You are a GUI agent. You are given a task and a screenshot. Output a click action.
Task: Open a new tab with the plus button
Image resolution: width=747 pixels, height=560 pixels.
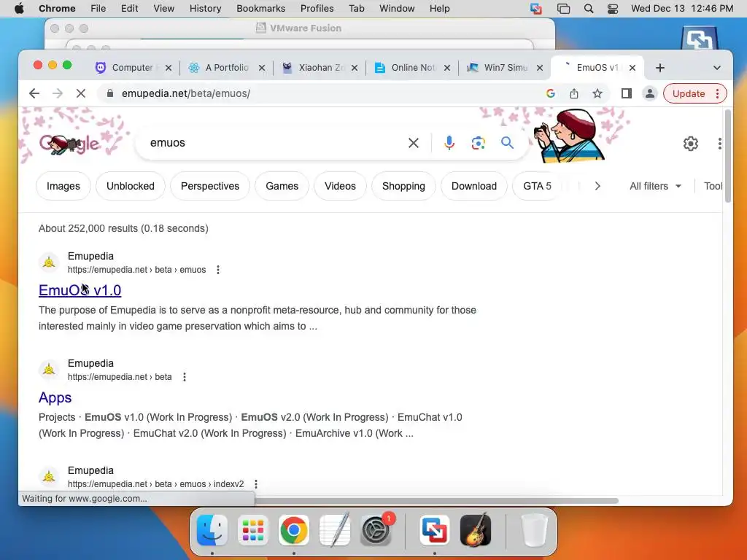coord(659,68)
